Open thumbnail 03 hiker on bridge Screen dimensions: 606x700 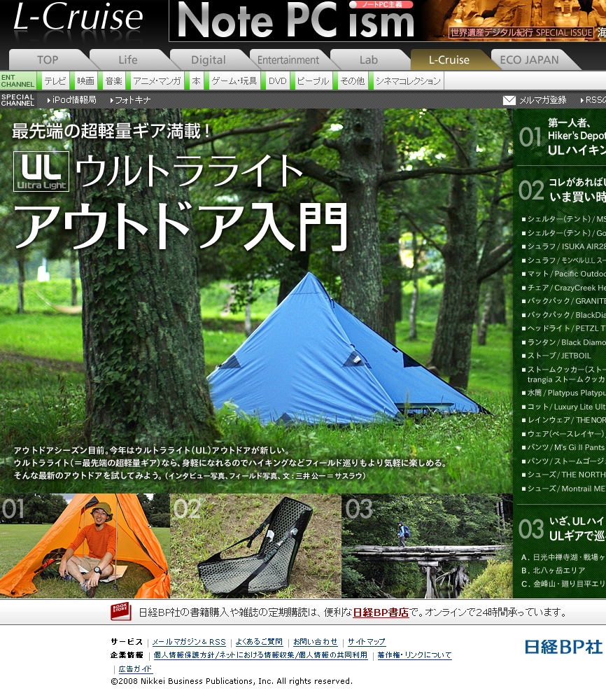pyautogui.click(x=427, y=545)
